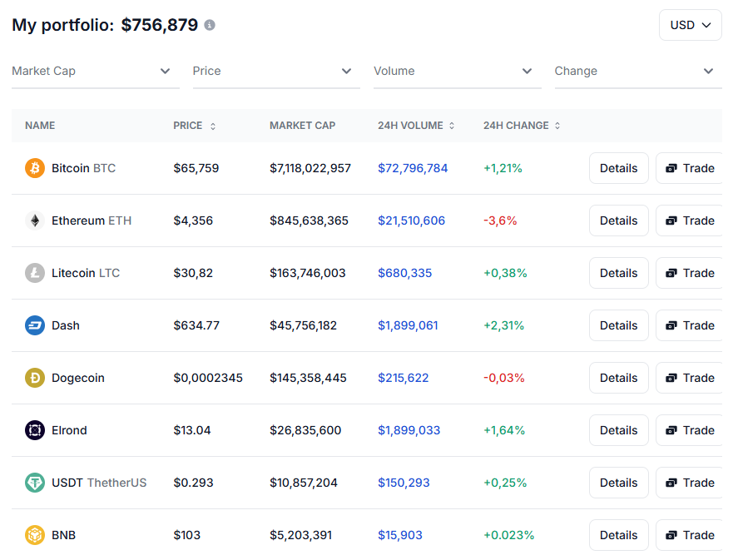Screen dimensions: 738x560
Task: Click the yellow BNB icon
Action: pyautogui.click(x=34, y=535)
